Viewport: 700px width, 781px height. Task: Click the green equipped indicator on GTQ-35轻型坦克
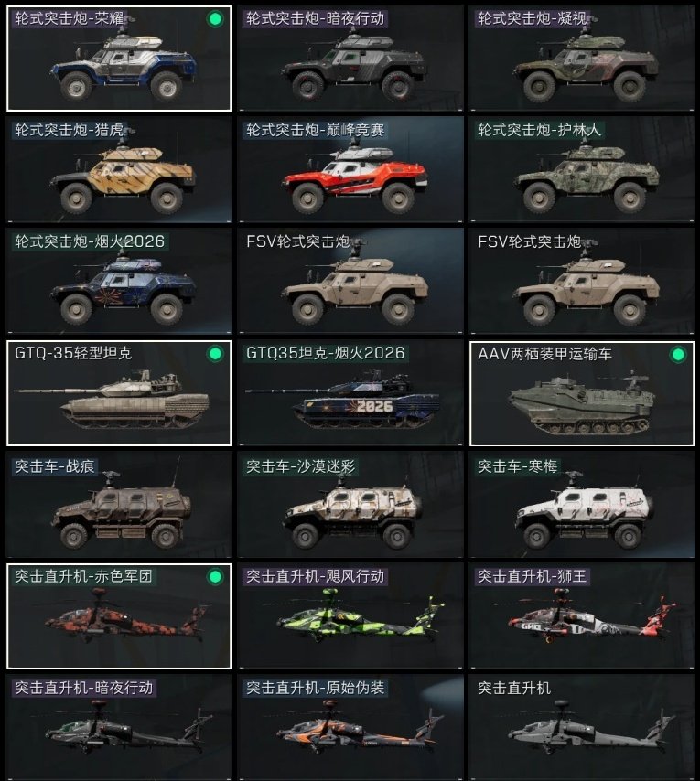coord(215,354)
